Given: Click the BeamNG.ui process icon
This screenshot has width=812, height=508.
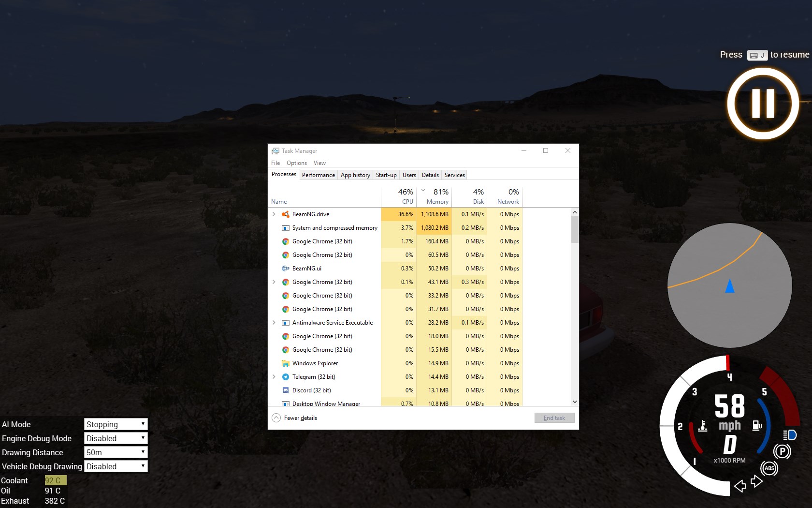Looking at the screenshot, I should [286, 269].
